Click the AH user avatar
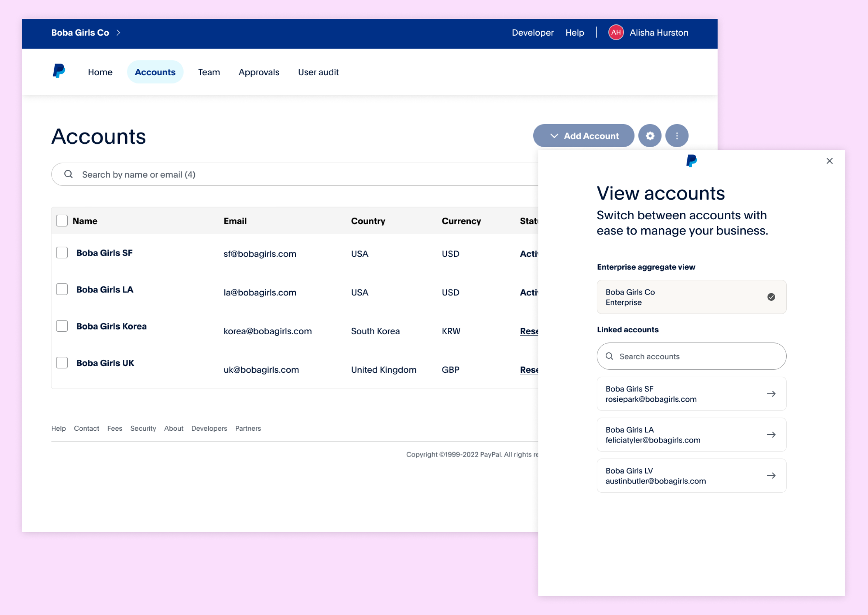This screenshot has width=868, height=615. (x=616, y=32)
